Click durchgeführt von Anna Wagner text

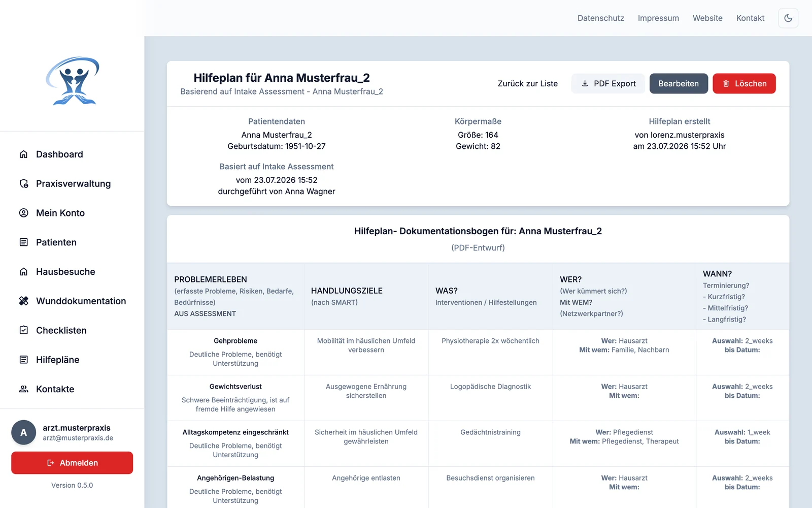point(277,192)
